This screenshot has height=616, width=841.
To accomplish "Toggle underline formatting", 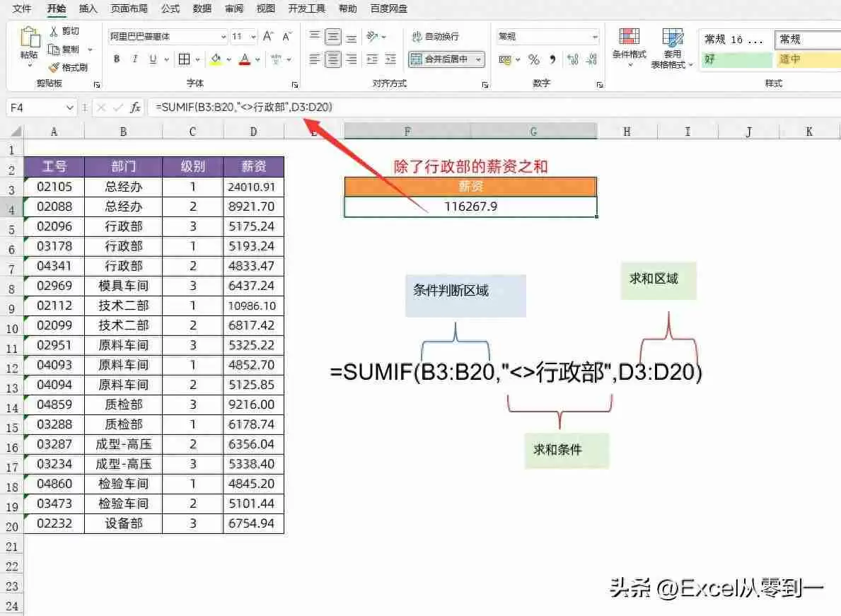I will 152,59.
